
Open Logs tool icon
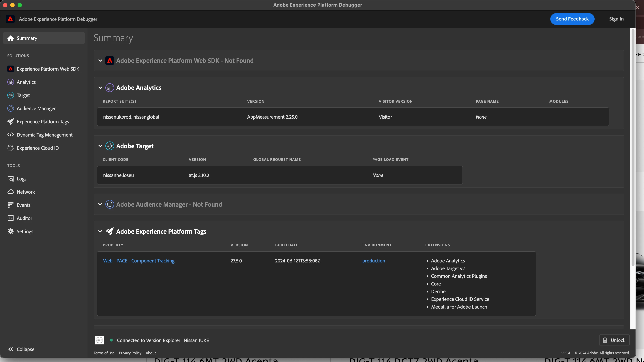pos(10,179)
